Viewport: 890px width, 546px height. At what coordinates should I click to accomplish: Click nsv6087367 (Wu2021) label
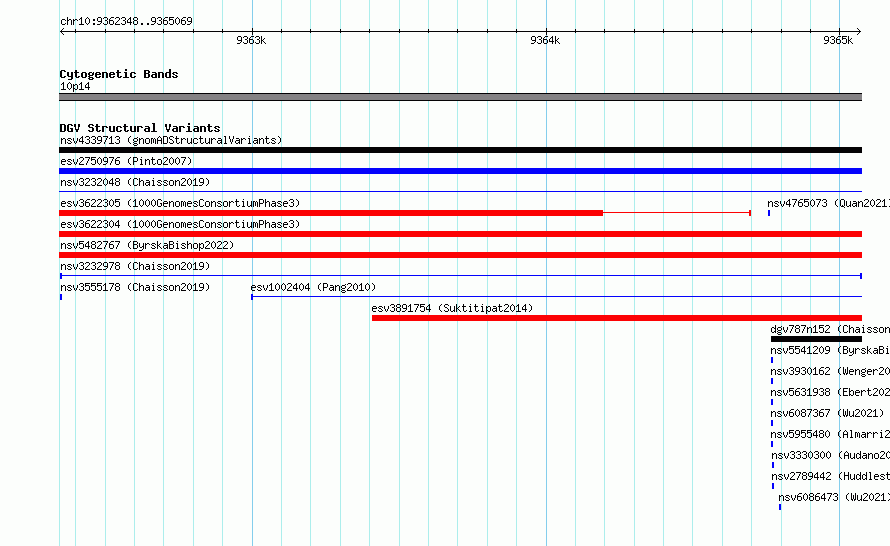point(827,413)
